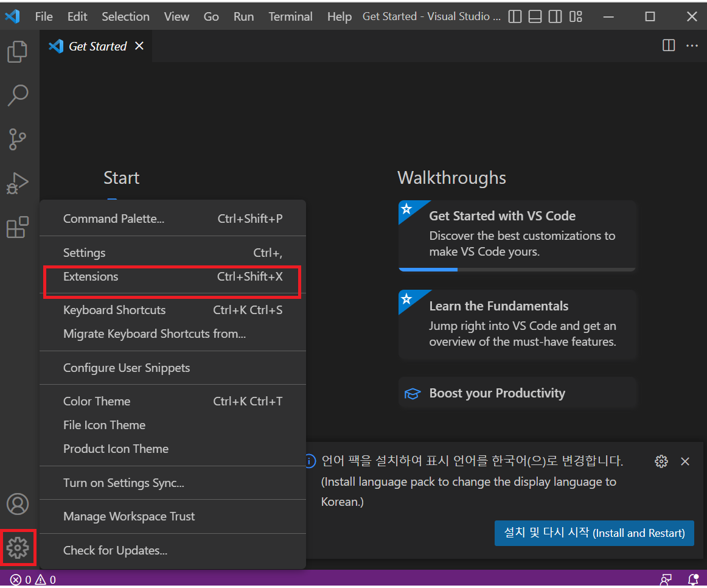The width and height of the screenshot is (707, 588).
Task: Open the View menu
Action: pos(176,16)
